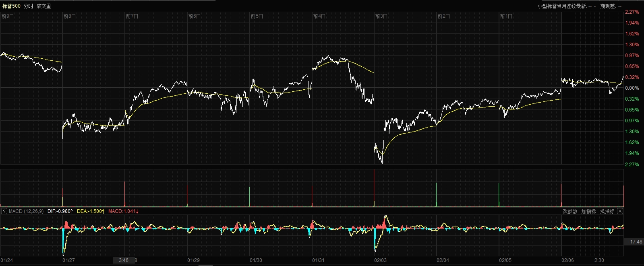Close the MACD indicator panel
644x266 pixels.
click(x=620, y=211)
